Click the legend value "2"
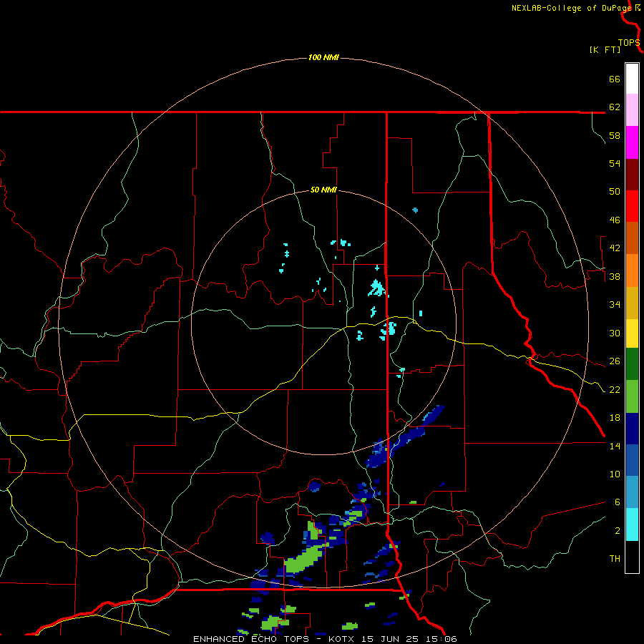Image resolution: width=644 pixels, height=644 pixels. point(617,531)
